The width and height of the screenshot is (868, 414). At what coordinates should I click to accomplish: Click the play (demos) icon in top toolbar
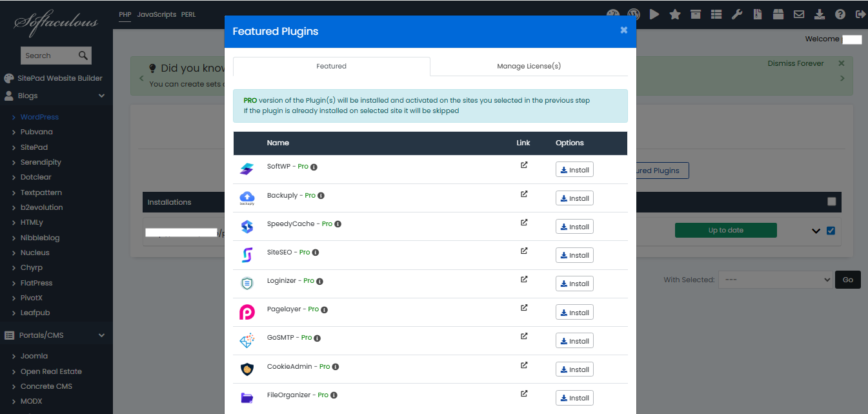(x=654, y=14)
